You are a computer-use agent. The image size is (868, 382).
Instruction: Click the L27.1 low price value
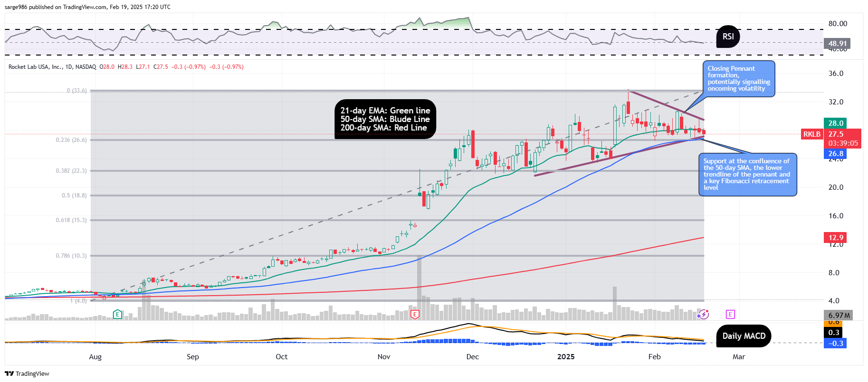pyautogui.click(x=143, y=67)
